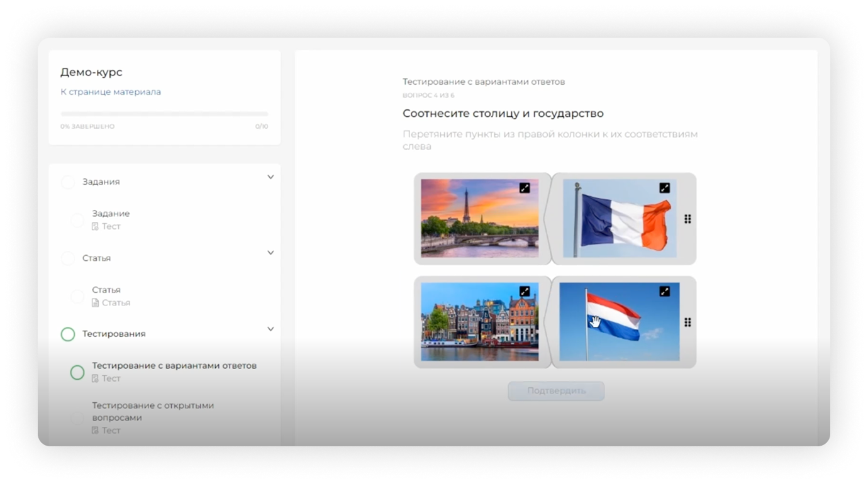This screenshot has width=868, height=484.
Task: Follow the К странице материала link
Action: point(111,92)
